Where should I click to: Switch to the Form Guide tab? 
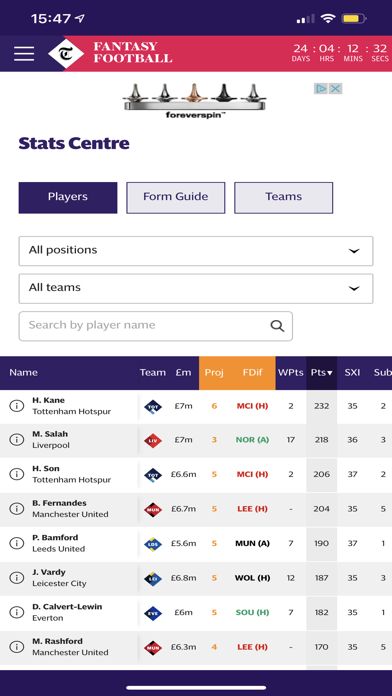pyautogui.click(x=176, y=198)
